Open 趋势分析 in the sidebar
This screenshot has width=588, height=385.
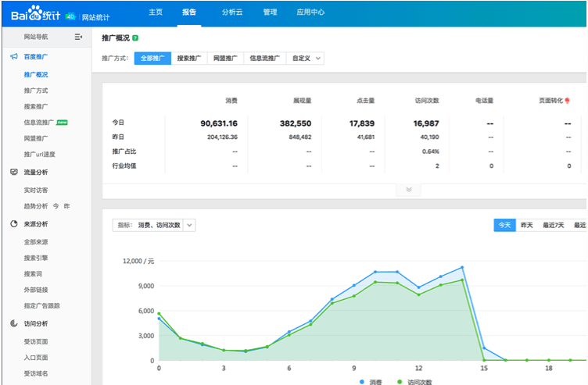(x=36, y=206)
